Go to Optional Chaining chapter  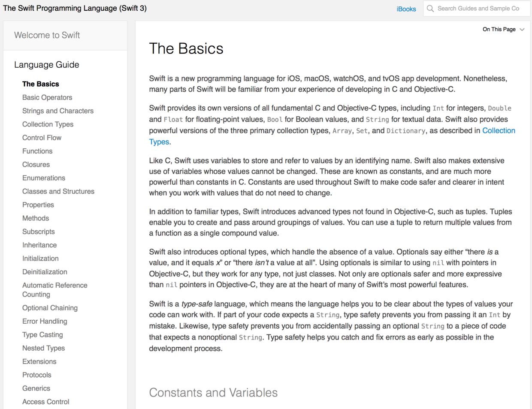pyautogui.click(x=50, y=308)
